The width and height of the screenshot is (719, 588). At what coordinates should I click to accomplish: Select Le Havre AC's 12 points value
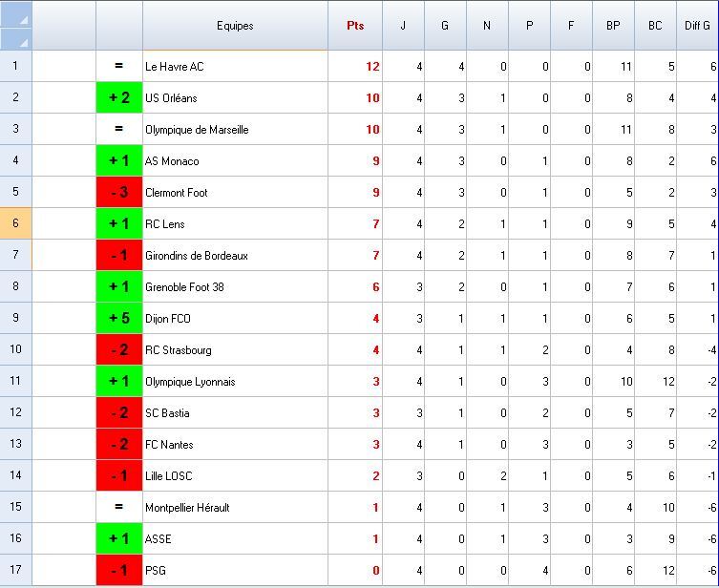[371, 66]
